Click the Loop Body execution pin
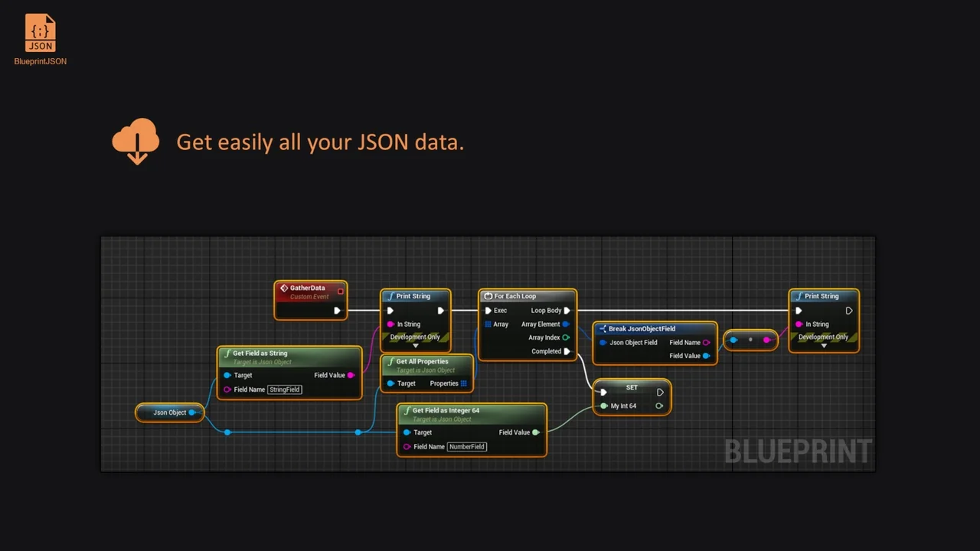The height and width of the screenshot is (551, 980). tap(567, 310)
